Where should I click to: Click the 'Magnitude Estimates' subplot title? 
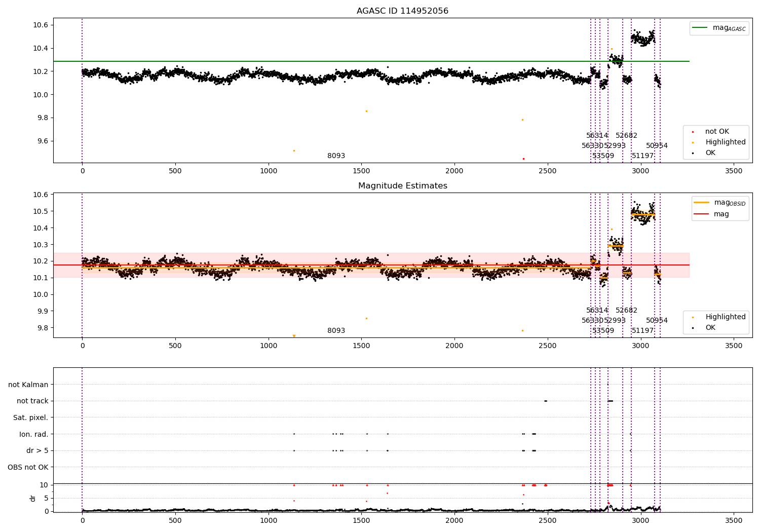(x=402, y=186)
